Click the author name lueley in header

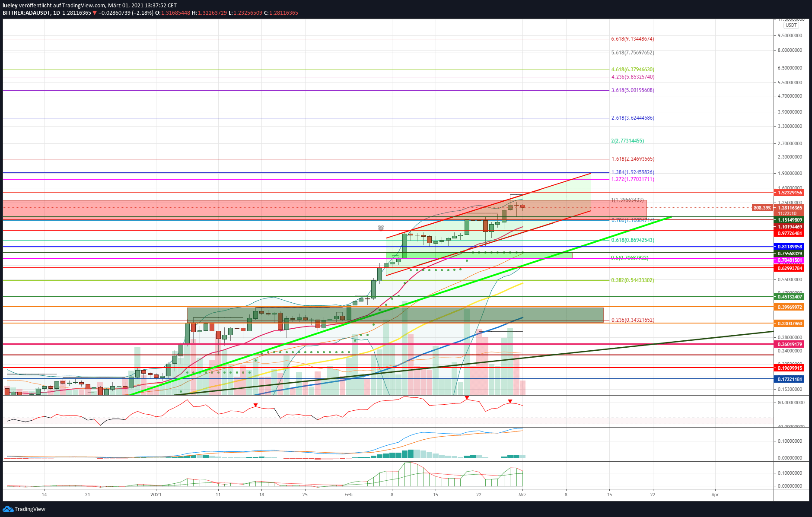tap(10, 6)
